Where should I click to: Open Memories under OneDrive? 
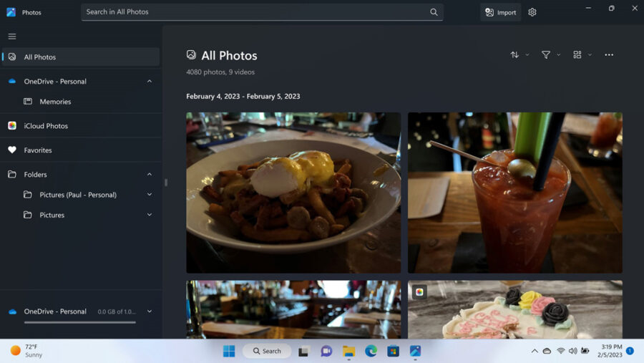(55, 102)
